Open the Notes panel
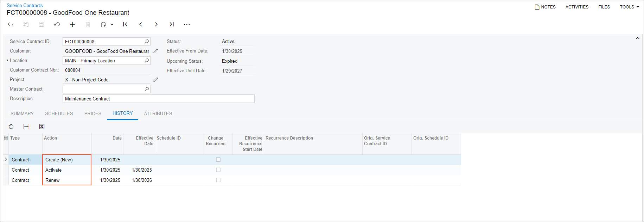The image size is (644, 222). point(545,7)
